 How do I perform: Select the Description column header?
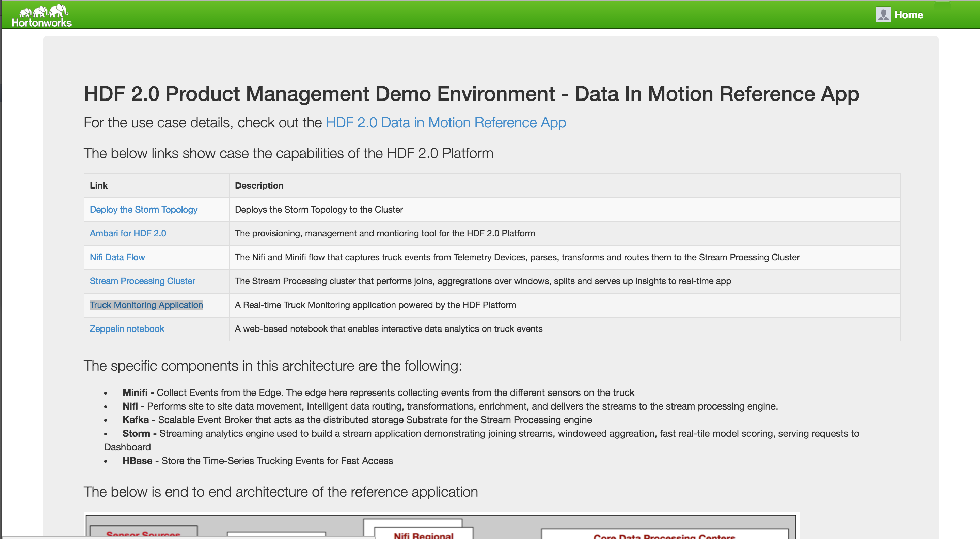(259, 185)
